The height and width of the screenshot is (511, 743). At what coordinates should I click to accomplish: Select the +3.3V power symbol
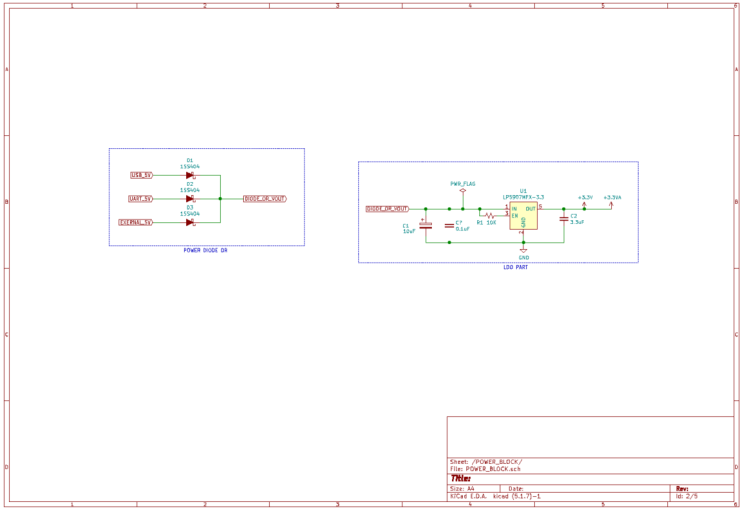[x=584, y=204]
